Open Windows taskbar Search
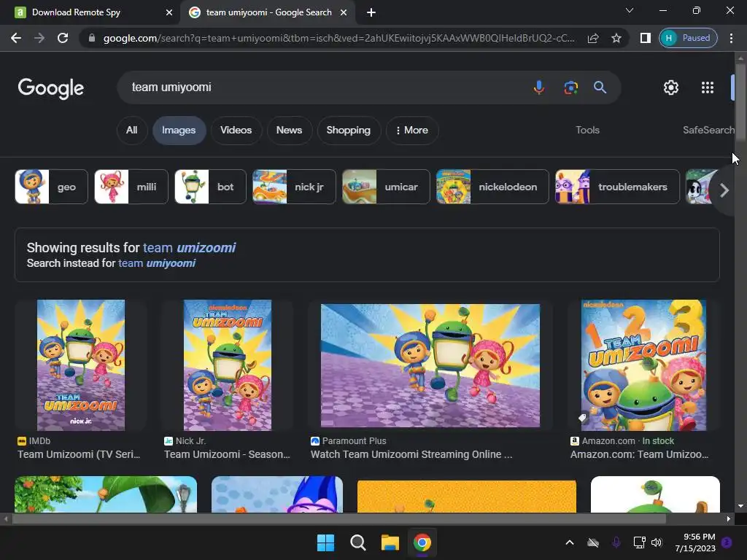This screenshot has width=747, height=560. pyautogui.click(x=357, y=542)
